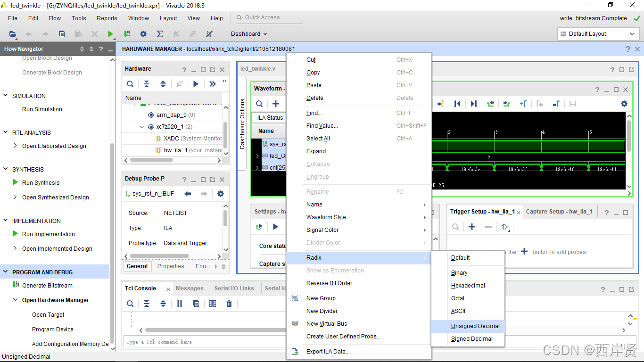Click Run Trigger Immediate double-arrow icon in Hardware panel
Screen dimensions: 644x362
pyautogui.click(x=212, y=84)
